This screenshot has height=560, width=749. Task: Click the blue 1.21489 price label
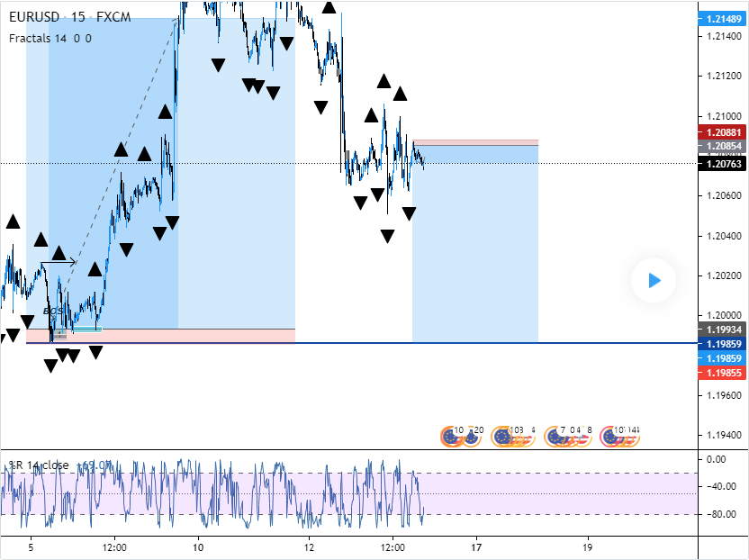tap(723, 19)
